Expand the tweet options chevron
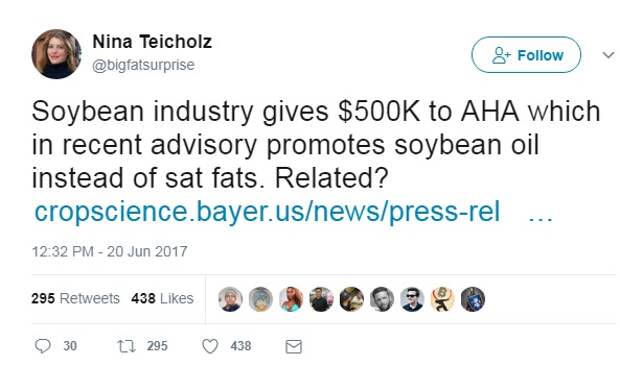This screenshot has width=620, height=366. point(608,55)
